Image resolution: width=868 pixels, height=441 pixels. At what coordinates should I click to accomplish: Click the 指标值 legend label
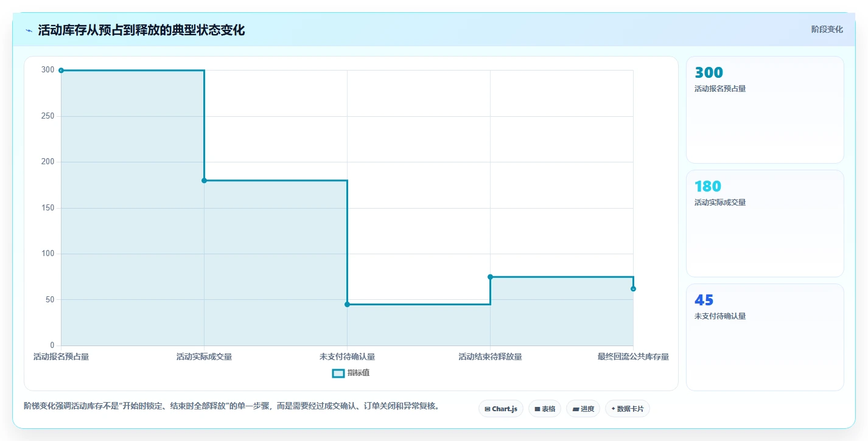(359, 373)
